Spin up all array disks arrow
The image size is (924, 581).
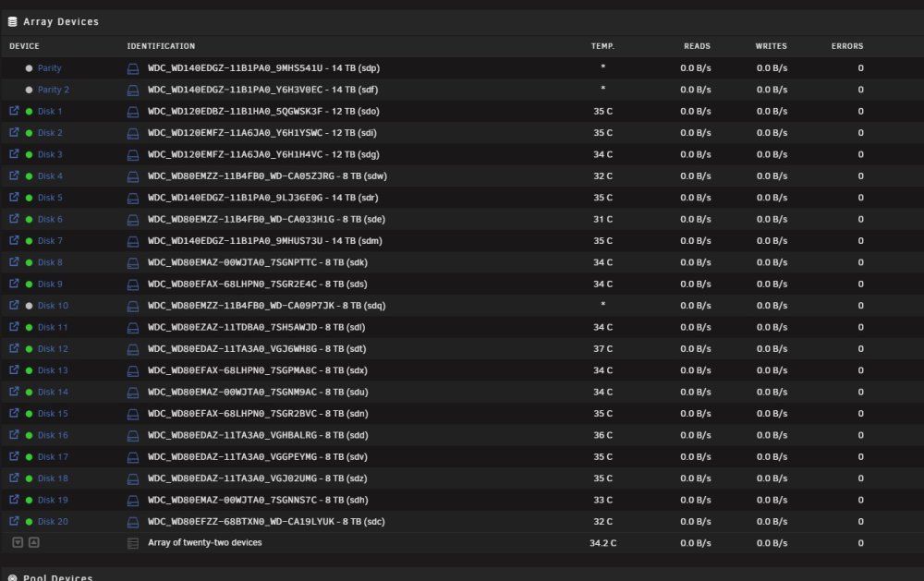pos(34,542)
